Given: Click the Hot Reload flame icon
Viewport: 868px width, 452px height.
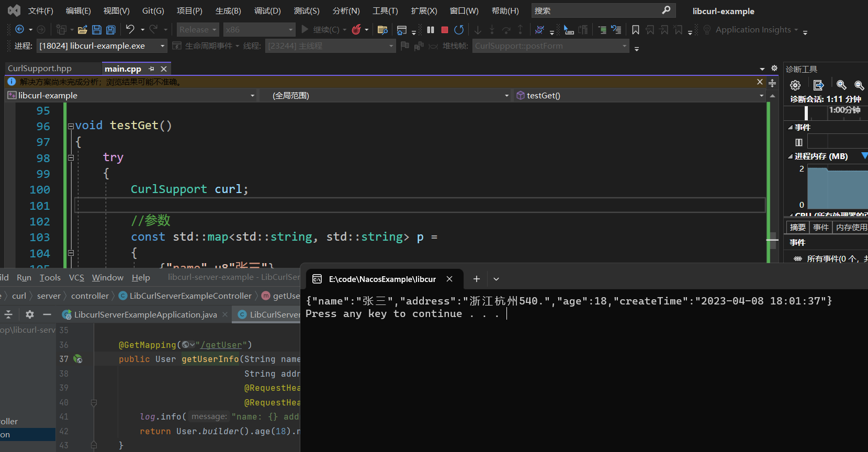Looking at the screenshot, I should (356, 30).
